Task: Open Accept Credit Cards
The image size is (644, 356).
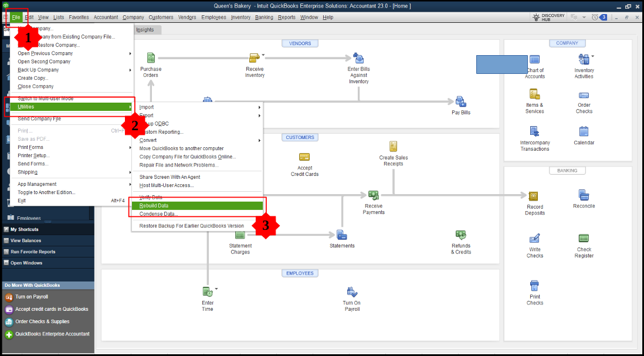Action: [304, 157]
